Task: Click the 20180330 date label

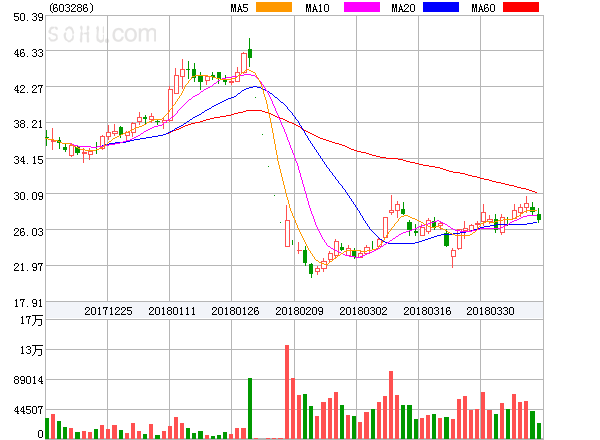Action: pyautogui.click(x=490, y=311)
